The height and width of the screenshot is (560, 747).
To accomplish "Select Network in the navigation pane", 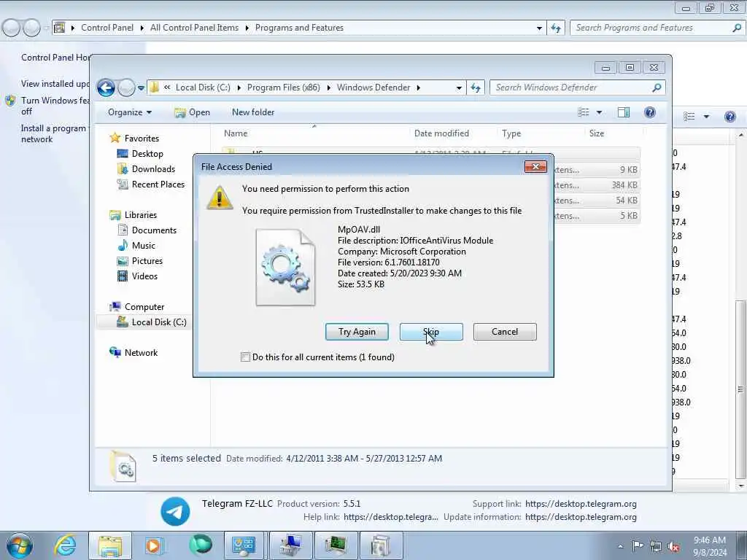I will [141, 353].
